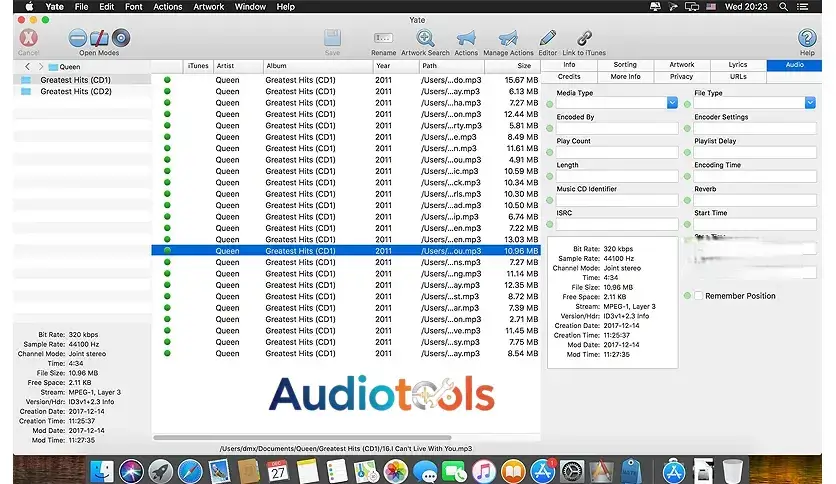Viewport: 836px width, 484px height.
Task: Open the Yate application menu
Action: coord(54,6)
